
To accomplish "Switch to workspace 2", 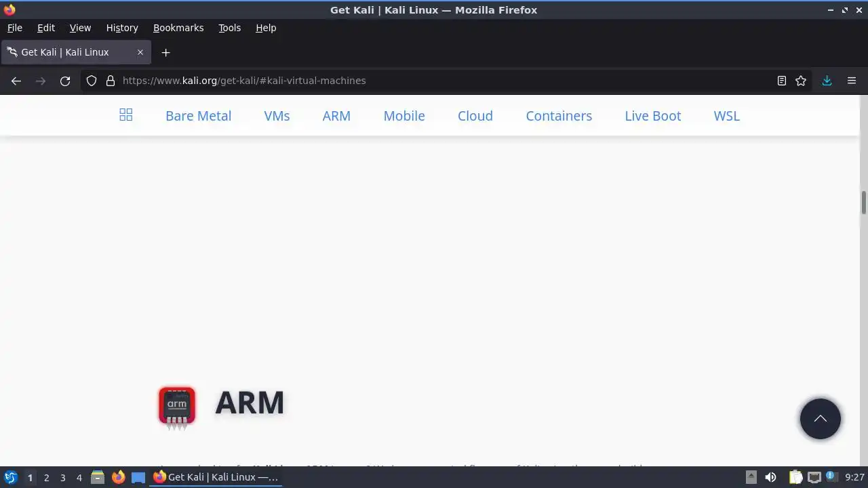I will 46,477.
